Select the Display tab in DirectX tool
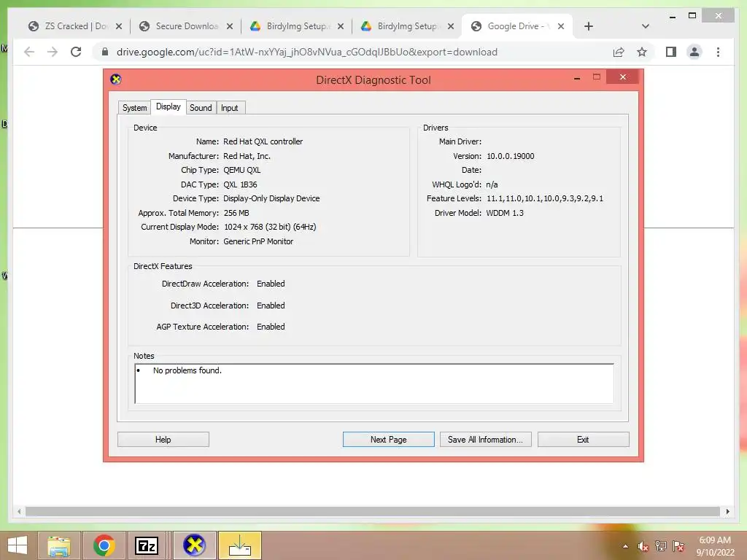747x560 pixels. click(x=169, y=106)
